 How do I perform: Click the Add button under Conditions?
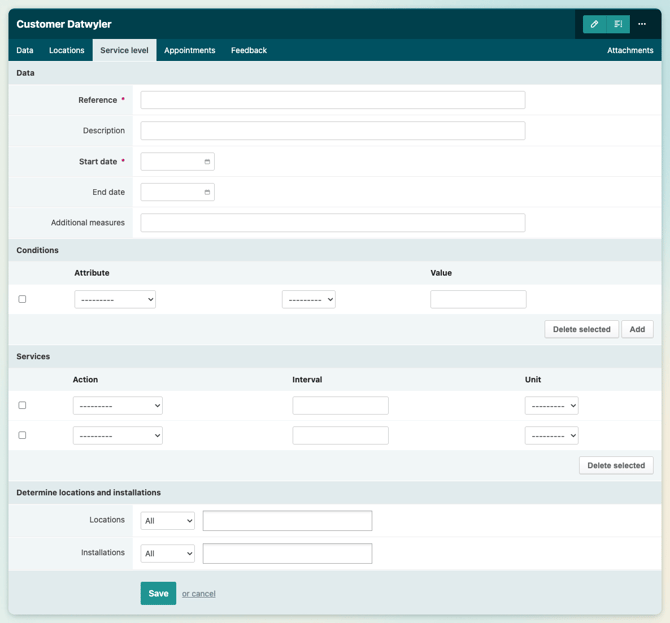coord(637,329)
